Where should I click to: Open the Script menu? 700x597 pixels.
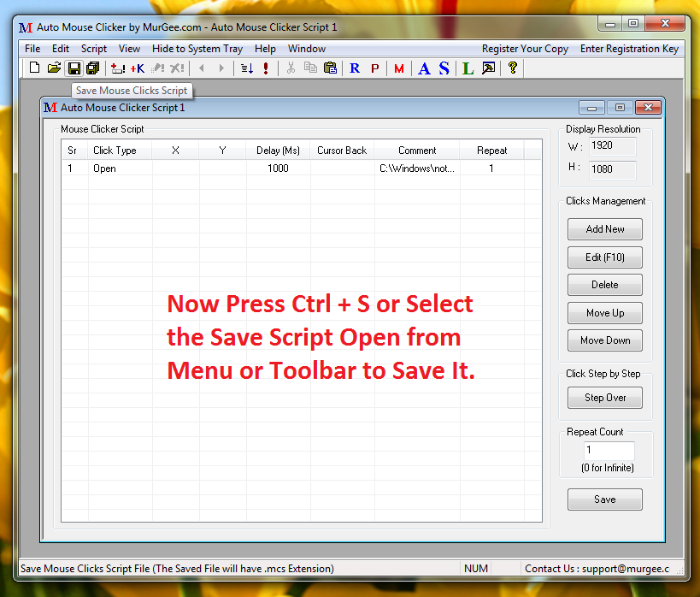tap(93, 49)
